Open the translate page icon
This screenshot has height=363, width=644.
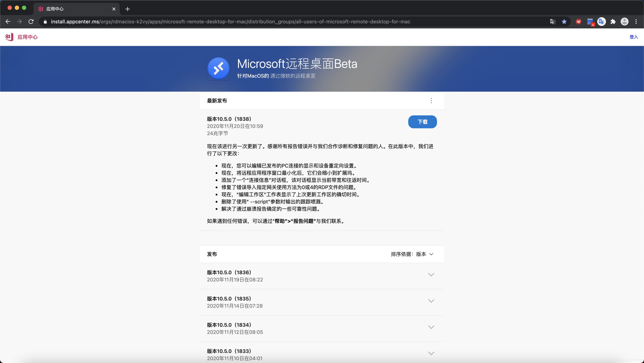553,22
